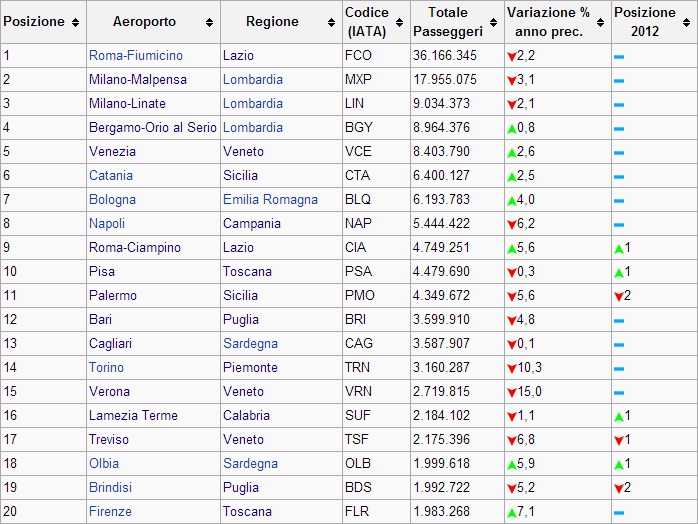Open the Firenze airport link
Image resolution: width=698 pixels, height=524 pixels.
(x=110, y=511)
